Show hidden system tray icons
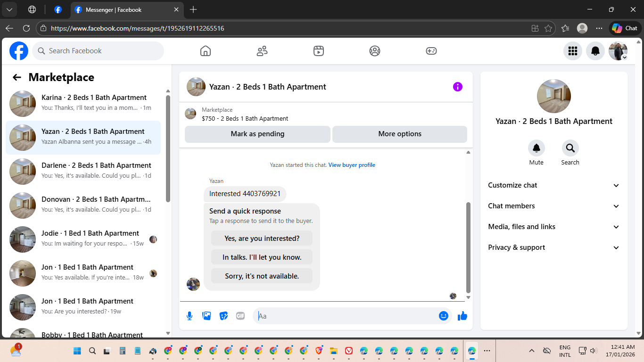The image size is (644, 362). click(532, 351)
